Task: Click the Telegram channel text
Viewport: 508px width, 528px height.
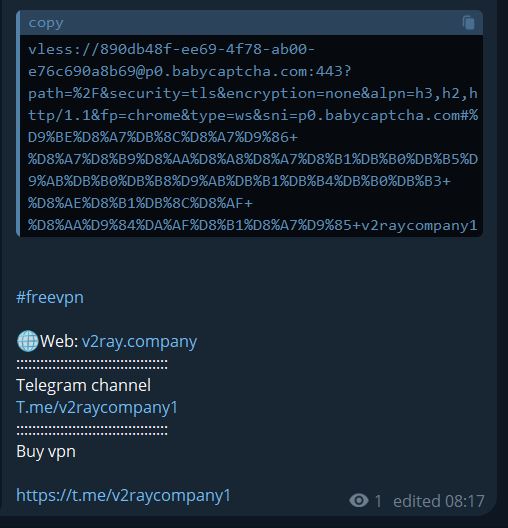Action: 83,385
